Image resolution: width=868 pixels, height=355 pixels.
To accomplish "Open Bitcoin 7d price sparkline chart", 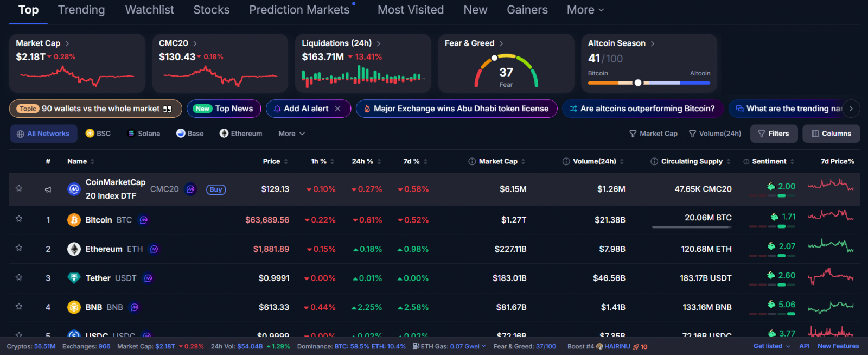I will pos(831,215).
